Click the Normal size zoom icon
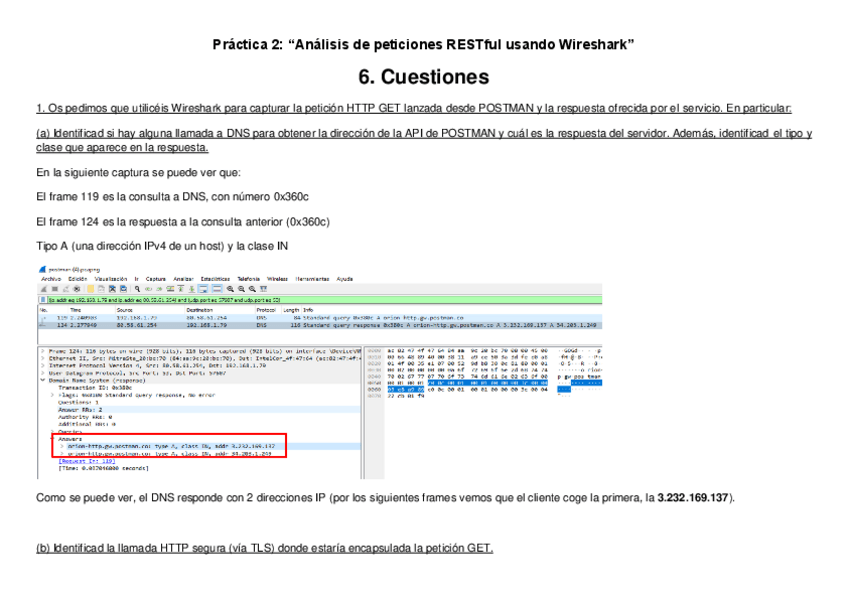Screen dimensions: 848x599 [252, 289]
